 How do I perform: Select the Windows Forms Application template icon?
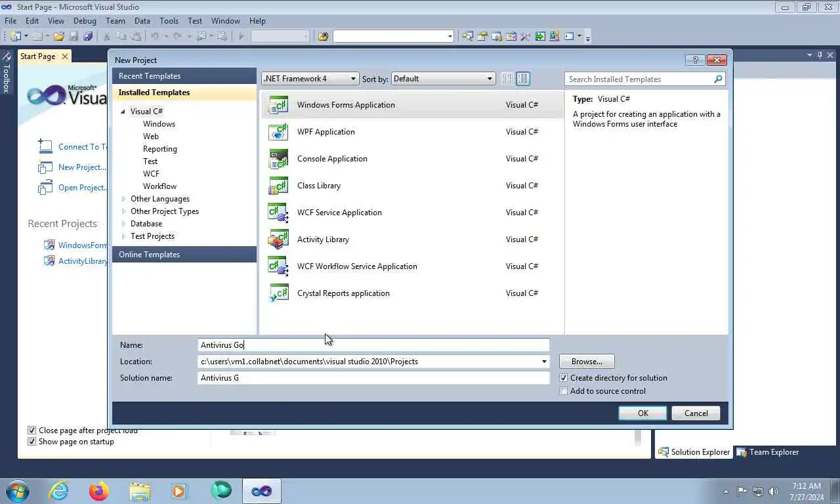click(278, 105)
